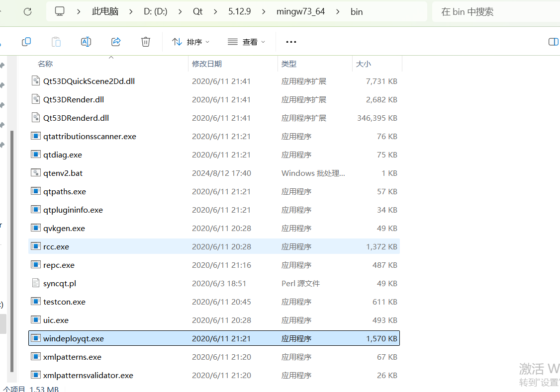Click the 1,570 KB size value
The height and width of the screenshot is (392, 560).
pos(381,338)
